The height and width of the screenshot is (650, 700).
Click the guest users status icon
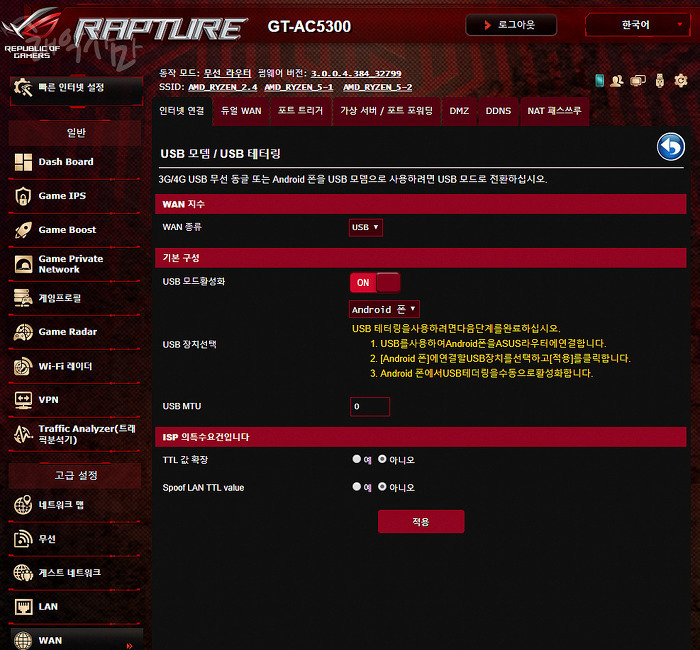point(617,81)
